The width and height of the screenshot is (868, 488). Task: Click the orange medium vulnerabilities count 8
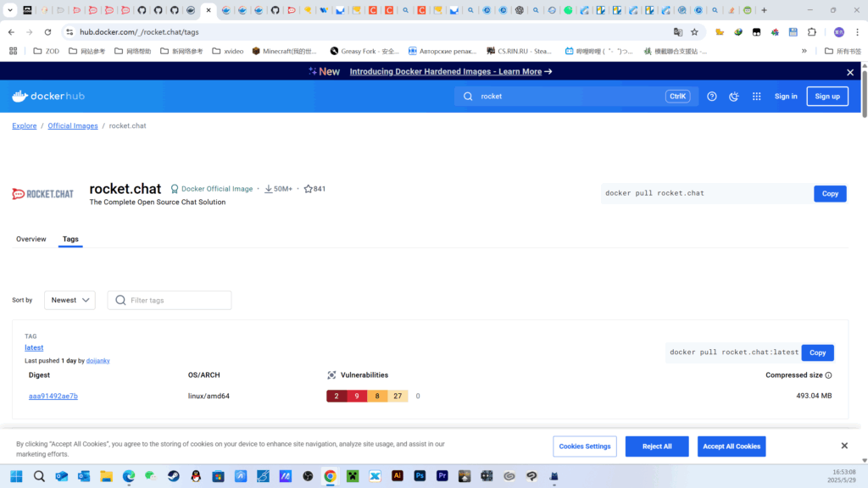point(377,396)
